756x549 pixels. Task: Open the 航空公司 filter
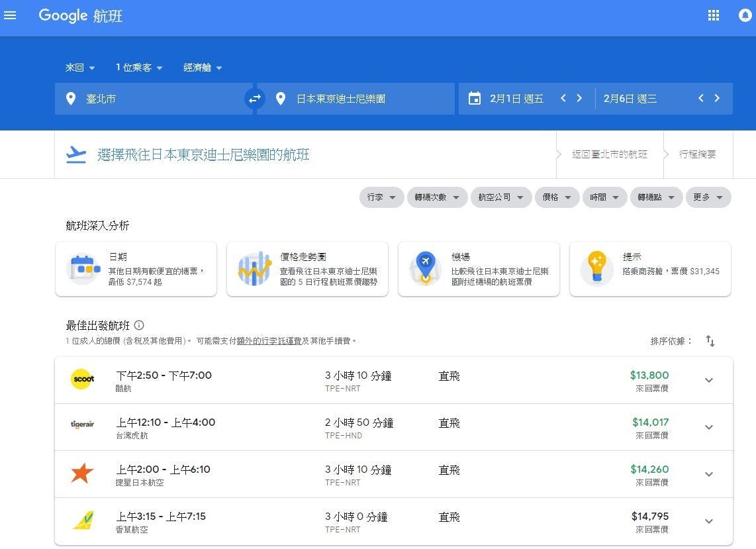[500, 197]
